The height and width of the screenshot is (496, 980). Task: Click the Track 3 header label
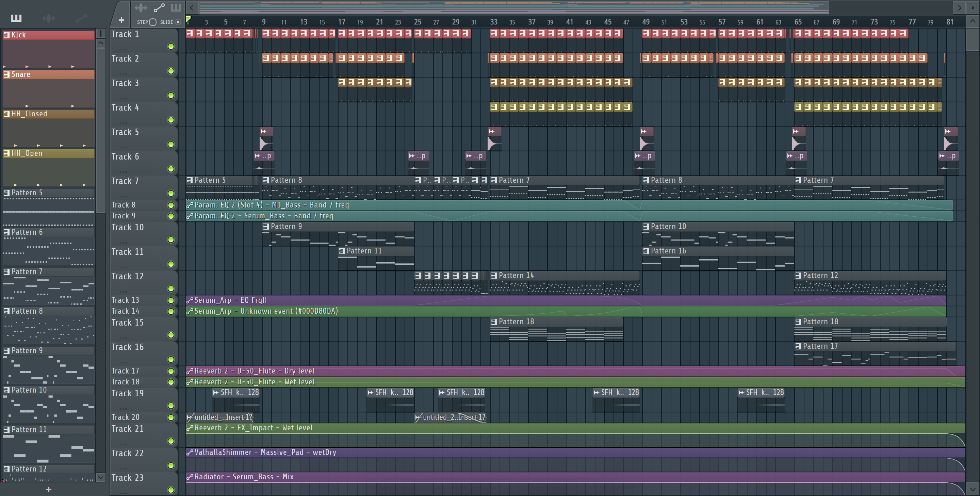(x=125, y=83)
